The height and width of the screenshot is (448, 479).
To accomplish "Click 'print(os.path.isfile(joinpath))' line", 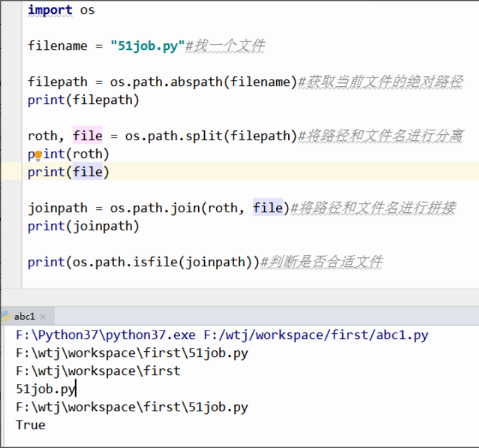I will (x=143, y=262).
